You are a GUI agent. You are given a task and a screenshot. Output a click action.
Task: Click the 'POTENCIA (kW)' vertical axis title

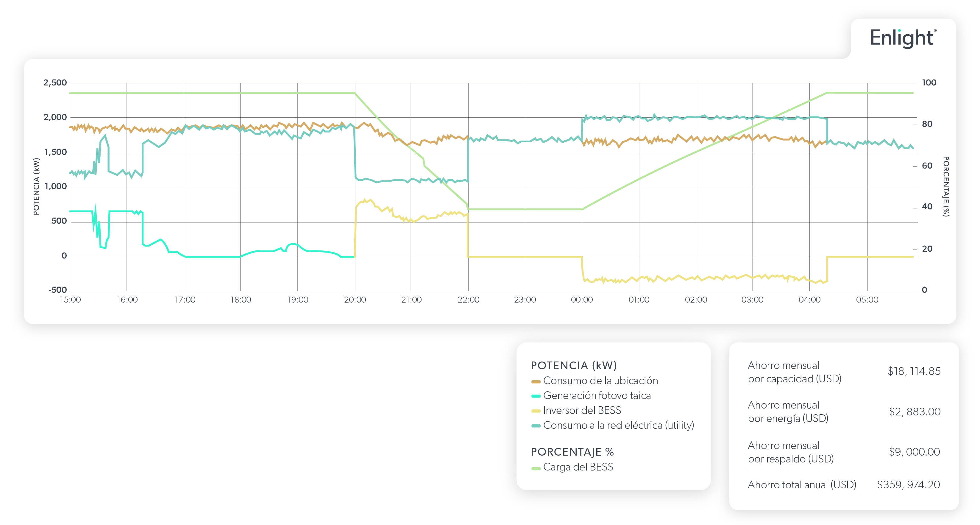[x=36, y=186]
